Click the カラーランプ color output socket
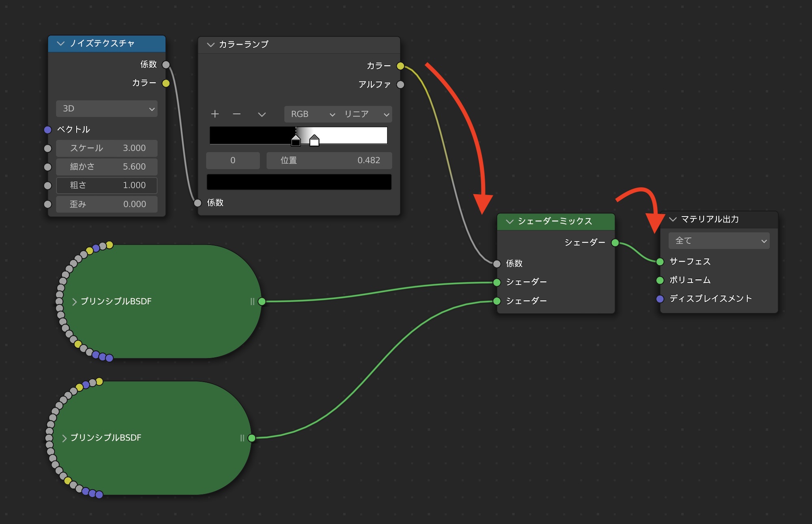 pyautogui.click(x=400, y=66)
